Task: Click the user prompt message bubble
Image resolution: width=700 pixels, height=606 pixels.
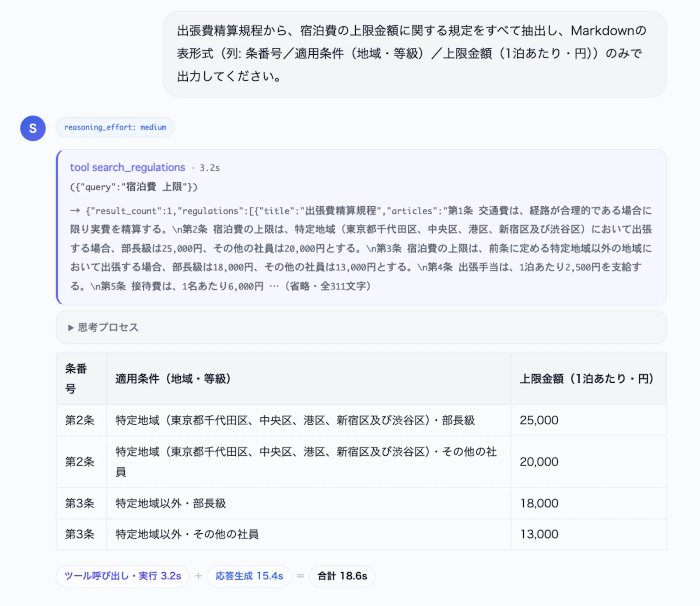Action: pyautogui.click(x=415, y=54)
